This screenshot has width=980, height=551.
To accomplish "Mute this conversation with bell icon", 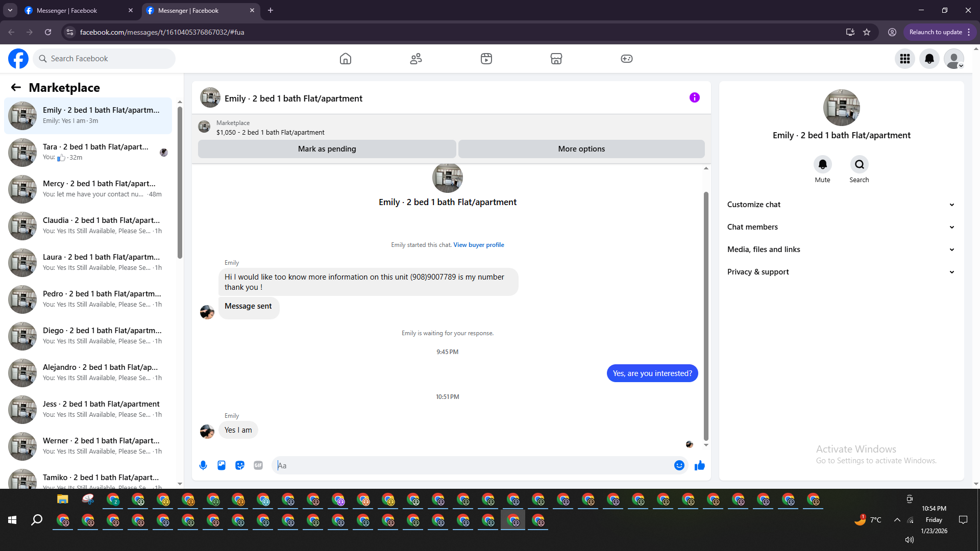I will [822, 164].
